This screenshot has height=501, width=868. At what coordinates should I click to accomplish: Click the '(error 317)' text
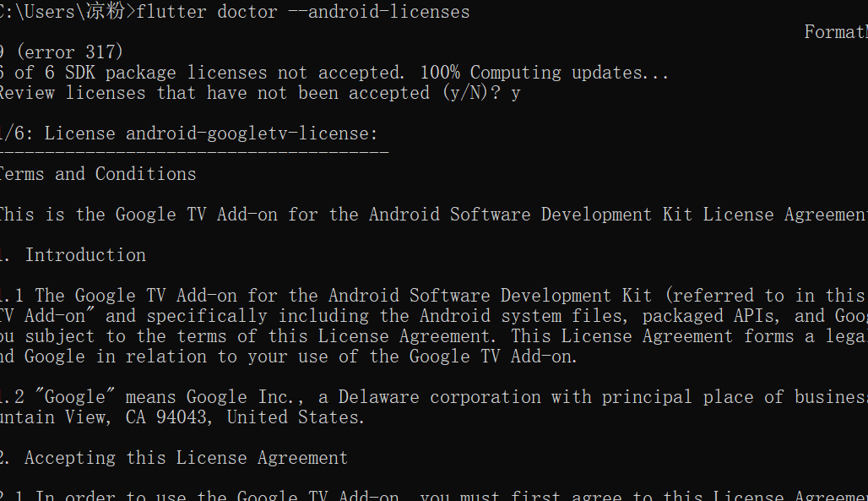(70, 52)
